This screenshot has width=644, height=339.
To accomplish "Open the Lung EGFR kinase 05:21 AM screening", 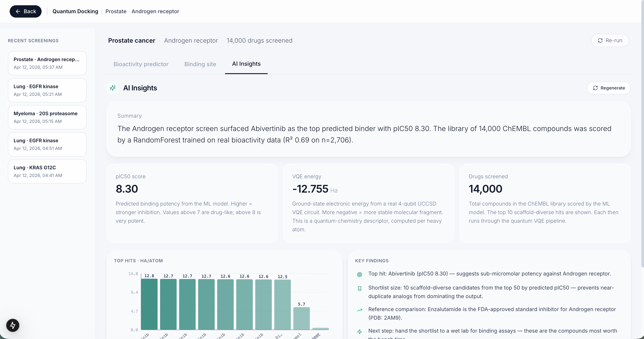I will (47, 90).
